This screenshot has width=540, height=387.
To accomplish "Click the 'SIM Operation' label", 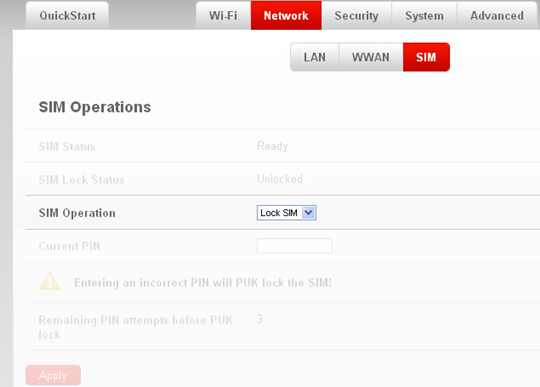I will point(77,213).
